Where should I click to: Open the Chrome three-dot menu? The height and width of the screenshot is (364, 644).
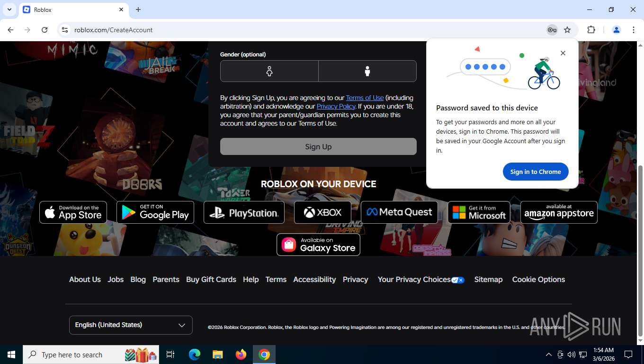tap(634, 30)
